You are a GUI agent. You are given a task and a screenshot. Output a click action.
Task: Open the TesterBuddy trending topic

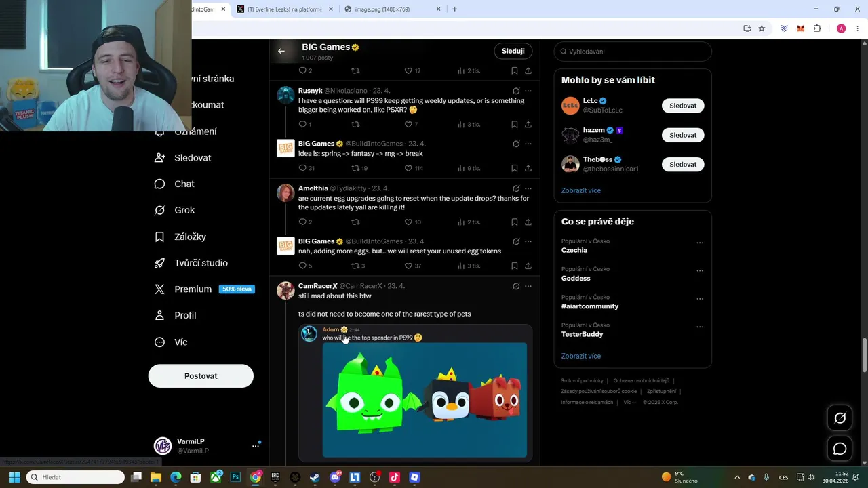583,334
